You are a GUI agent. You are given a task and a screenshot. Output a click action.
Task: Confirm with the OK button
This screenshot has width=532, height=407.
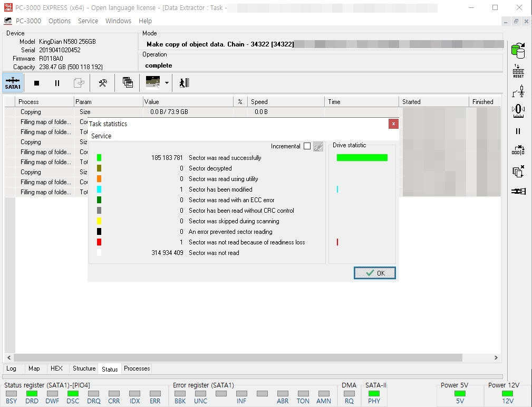click(374, 273)
